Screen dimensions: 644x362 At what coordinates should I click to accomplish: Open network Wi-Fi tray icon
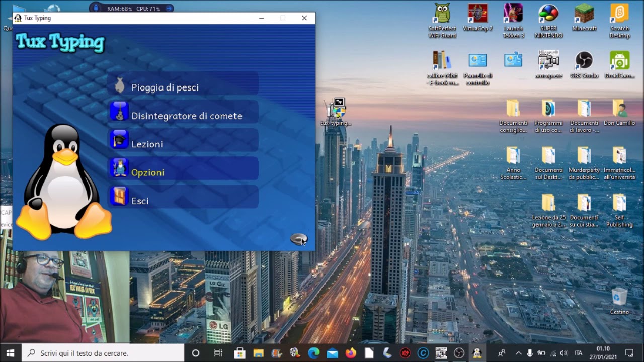(553, 353)
